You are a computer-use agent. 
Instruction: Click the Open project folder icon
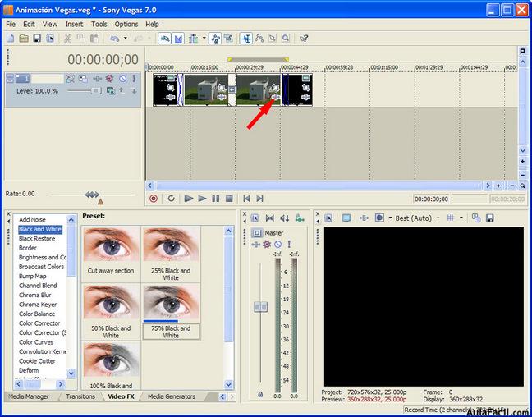(24, 39)
